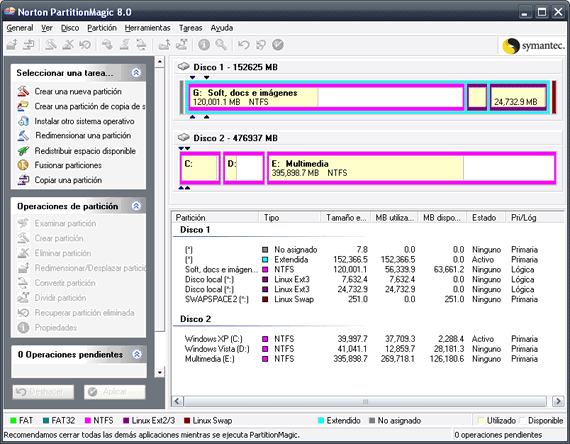Select the No asignado partition row

click(x=361, y=249)
